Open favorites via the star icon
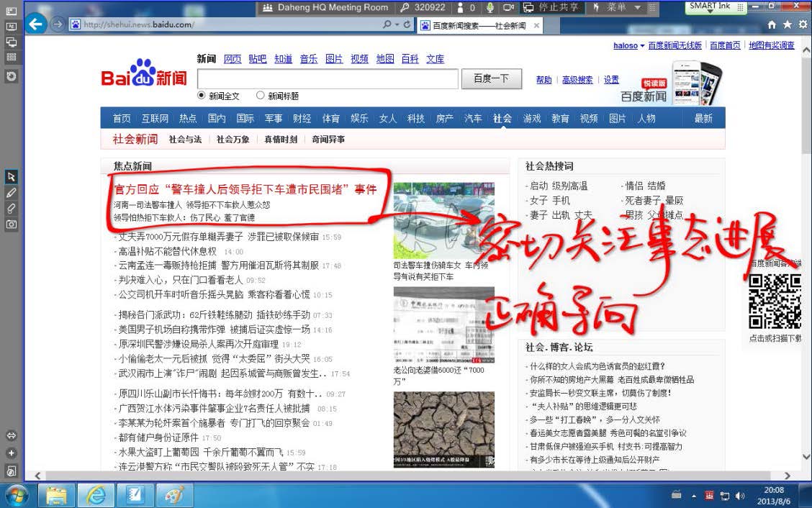The image size is (812, 508). 787,24
